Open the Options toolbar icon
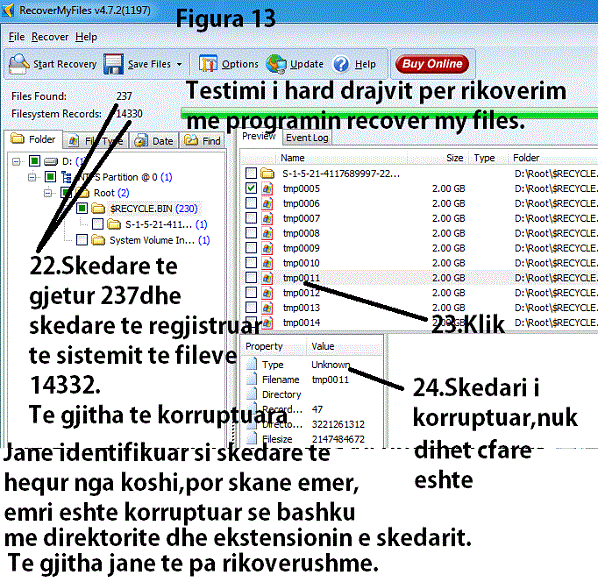 click(208, 64)
